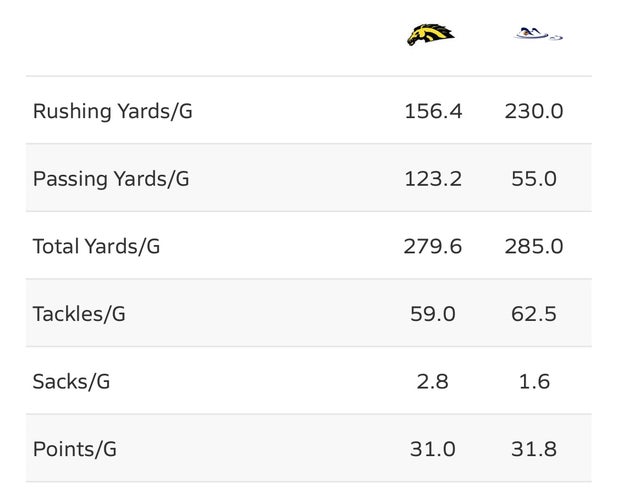Screen dimensions: 618x488
Task: Click the 279.6 total yards value
Action: click(x=433, y=246)
